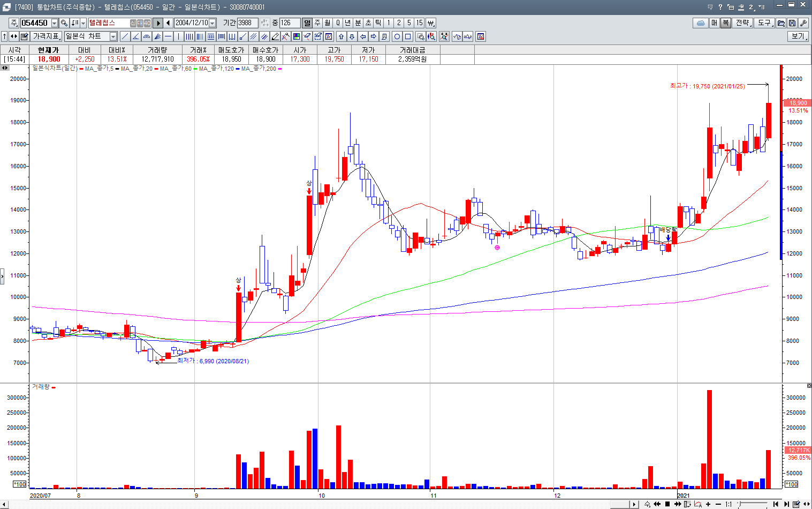Screen dimensions: 812x509
Task: Toggle the 복 button
Action: [725, 23]
